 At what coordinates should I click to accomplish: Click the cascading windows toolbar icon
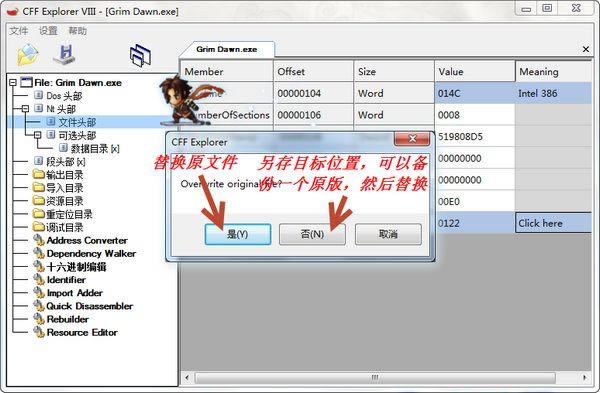point(140,56)
